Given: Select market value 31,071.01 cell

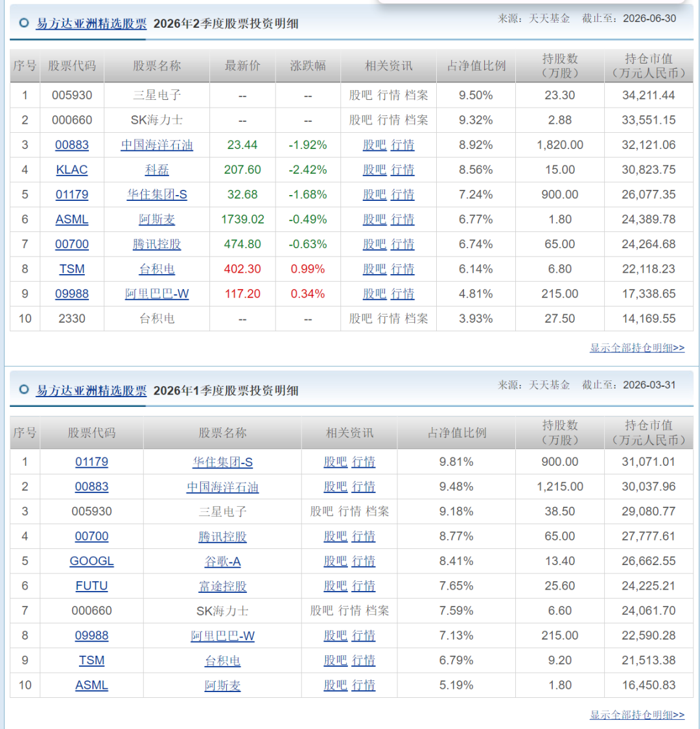Looking at the screenshot, I should pos(648,461).
